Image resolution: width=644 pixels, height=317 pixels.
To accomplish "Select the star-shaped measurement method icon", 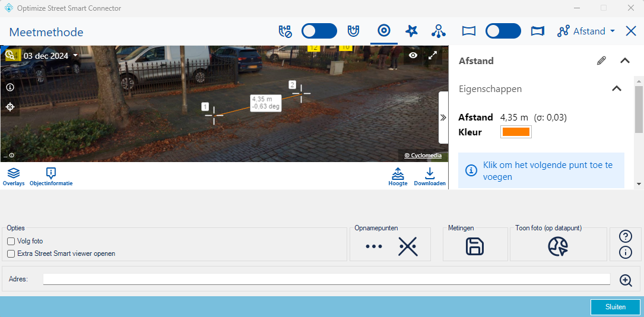I will point(411,31).
